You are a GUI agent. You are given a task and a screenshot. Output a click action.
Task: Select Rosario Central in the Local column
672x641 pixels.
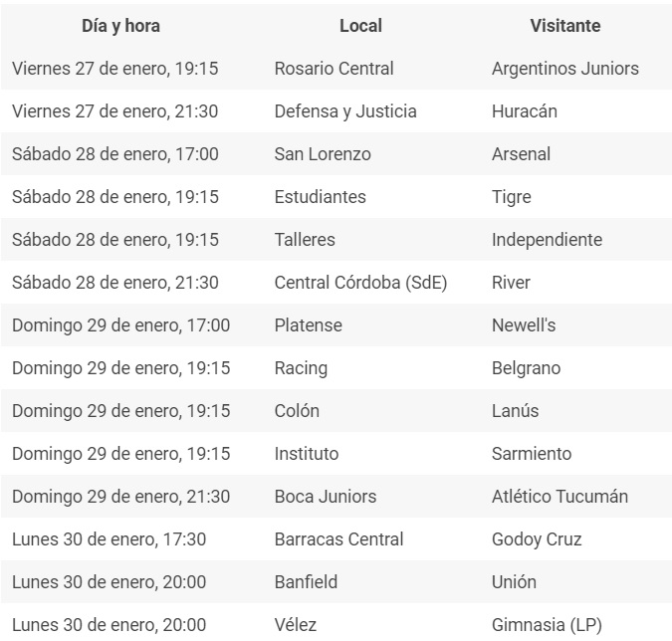pos(334,69)
